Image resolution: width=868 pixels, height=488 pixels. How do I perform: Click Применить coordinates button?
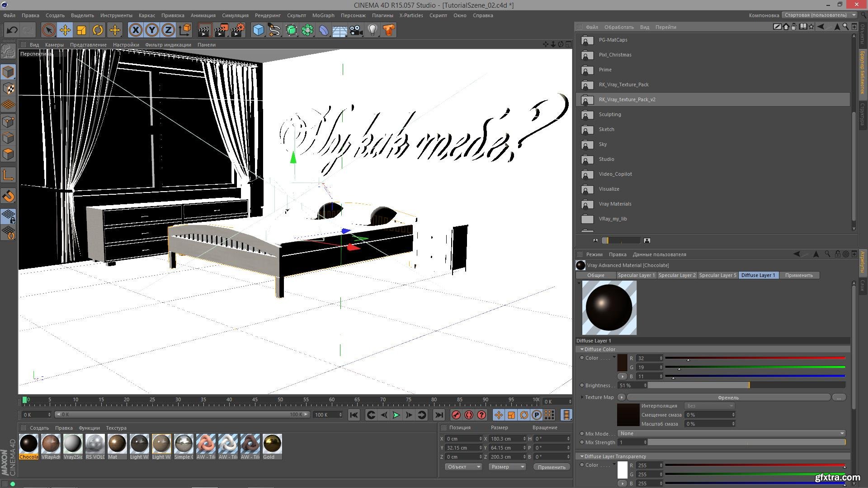(x=552, y=467)
